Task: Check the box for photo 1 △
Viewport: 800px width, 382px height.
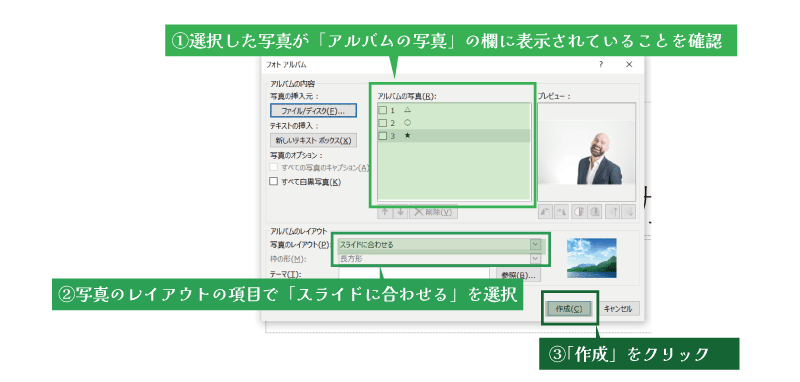Action: click(x=383, y=110)
